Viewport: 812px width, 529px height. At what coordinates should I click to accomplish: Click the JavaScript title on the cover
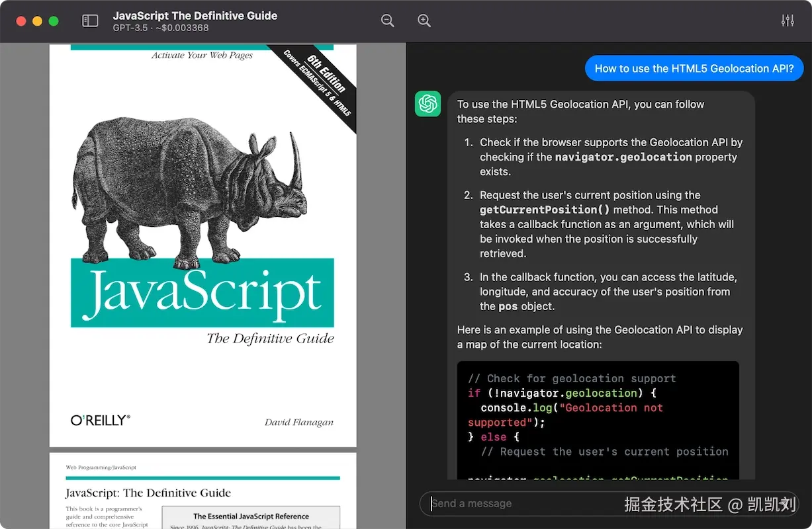(202, 293)
